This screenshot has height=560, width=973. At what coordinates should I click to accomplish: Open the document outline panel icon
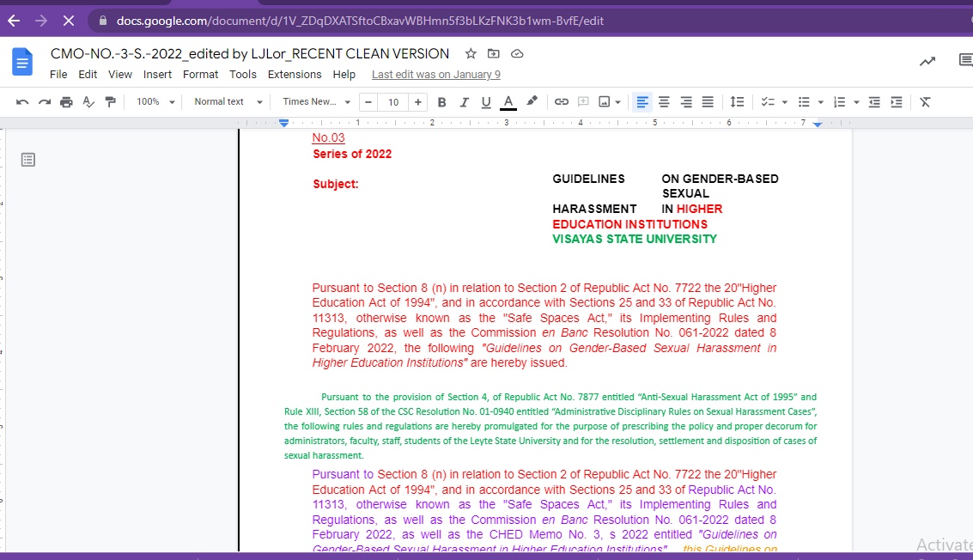(28, 160)
